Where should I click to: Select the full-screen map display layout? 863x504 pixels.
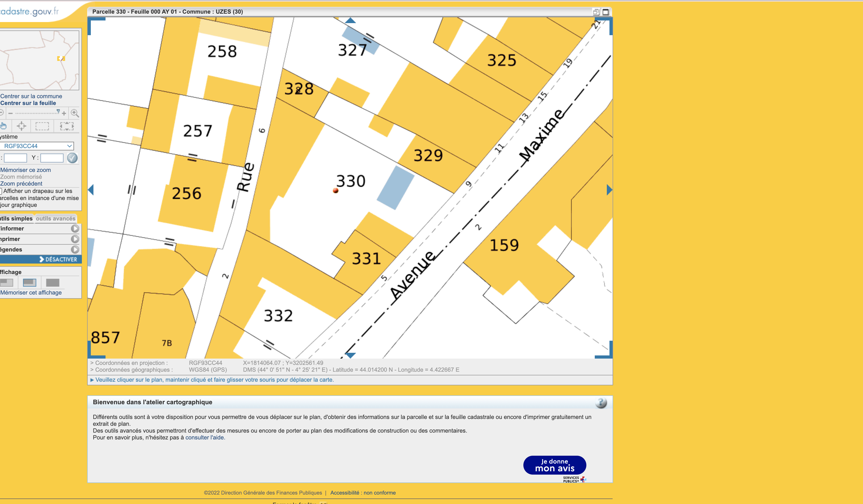pos(52,283)
